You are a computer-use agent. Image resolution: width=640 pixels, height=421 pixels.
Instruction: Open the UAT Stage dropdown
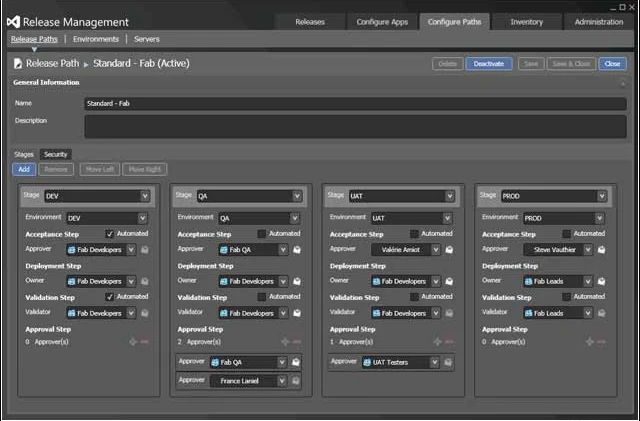(x=449, y=196)
